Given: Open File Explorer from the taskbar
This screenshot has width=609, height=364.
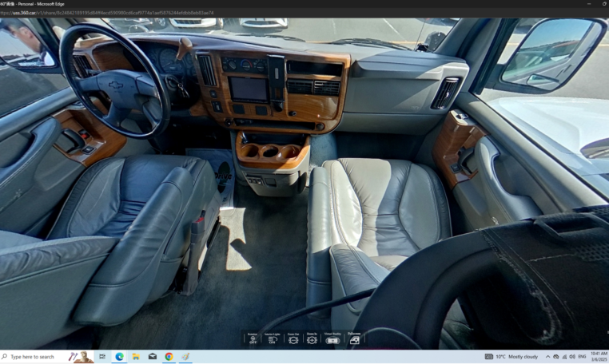Looking at the screenshot, I should [x=136, y=357].
